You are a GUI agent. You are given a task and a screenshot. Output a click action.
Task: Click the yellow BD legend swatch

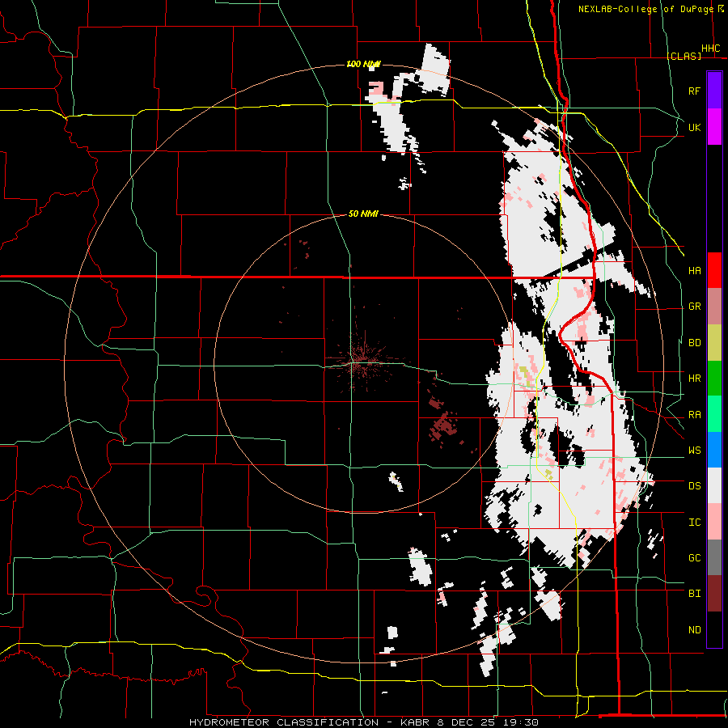click(x=714, y=343)
